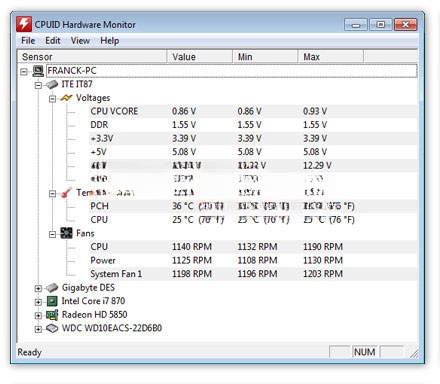Image resolution: width=440 pixels, height=384 pixels.
Task: Click the WDC hard drive icon
Action: point(52,328)
